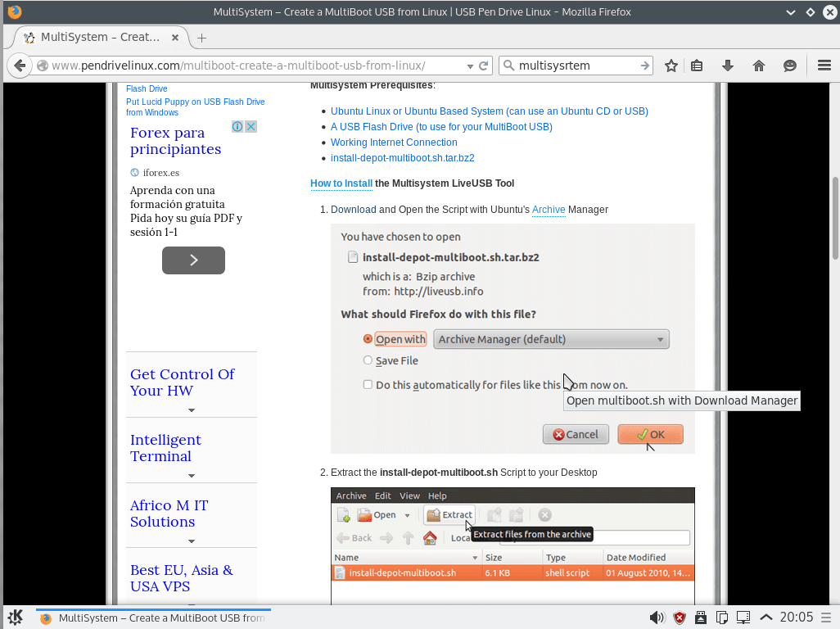840x629 pixels.
Task: Click the Archive Manager screenshot image
Action: click(x=513, y=546)
